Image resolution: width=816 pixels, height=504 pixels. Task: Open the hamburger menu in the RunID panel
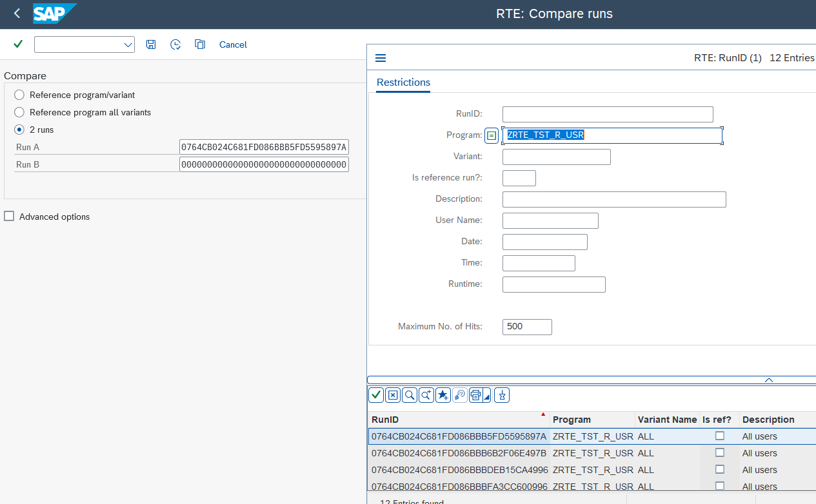pyautogui.click(x=381, y=58)
